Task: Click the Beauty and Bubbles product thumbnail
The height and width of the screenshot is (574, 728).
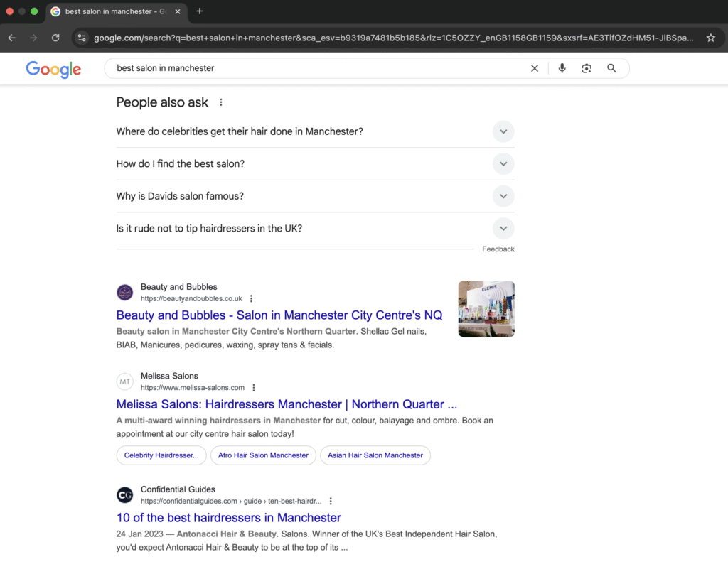Action: [486, 308]
